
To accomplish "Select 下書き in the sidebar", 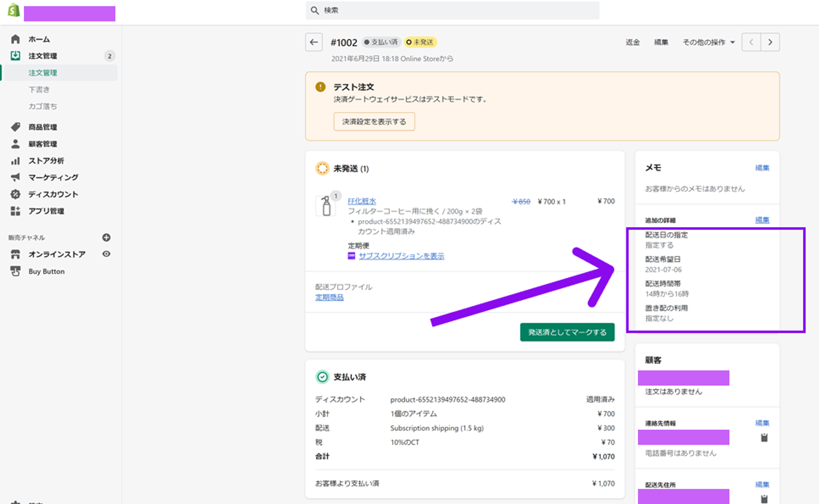I will click(x=39, y=89).
